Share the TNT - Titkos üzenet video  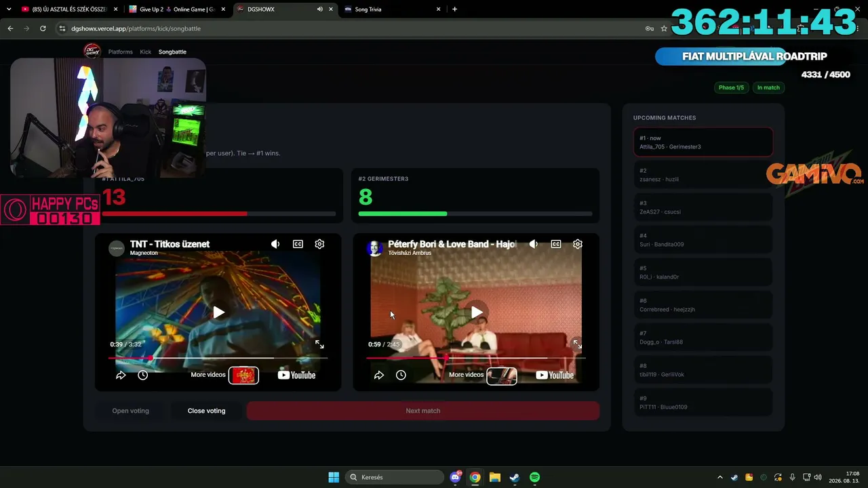(121, 375)
